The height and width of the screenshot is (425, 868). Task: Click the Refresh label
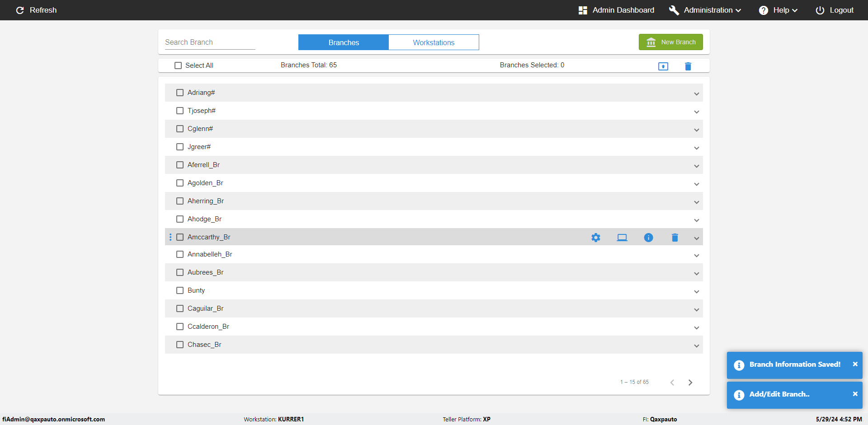(43, 10)
